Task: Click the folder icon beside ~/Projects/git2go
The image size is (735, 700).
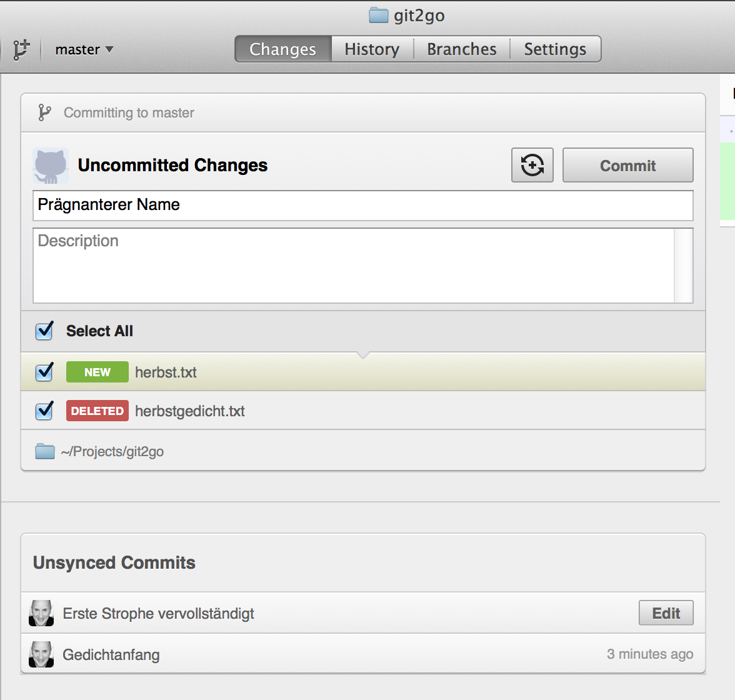Action: point(45,451)
